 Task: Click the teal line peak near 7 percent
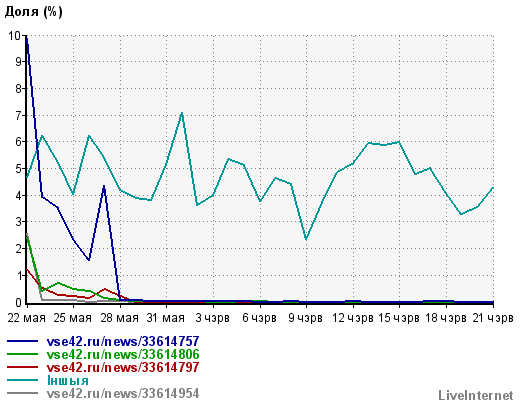pyautogui.click(x=182, y=113)
